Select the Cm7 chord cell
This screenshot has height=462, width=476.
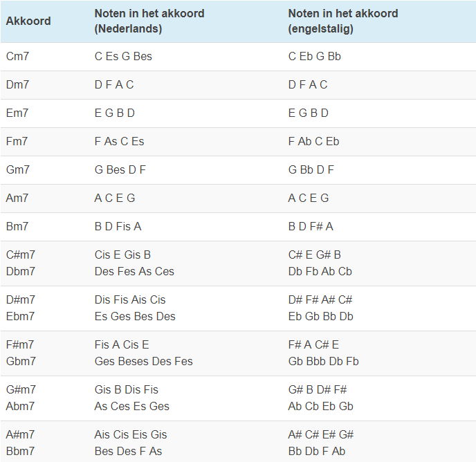pyautogui.click(x=17, y=56)
